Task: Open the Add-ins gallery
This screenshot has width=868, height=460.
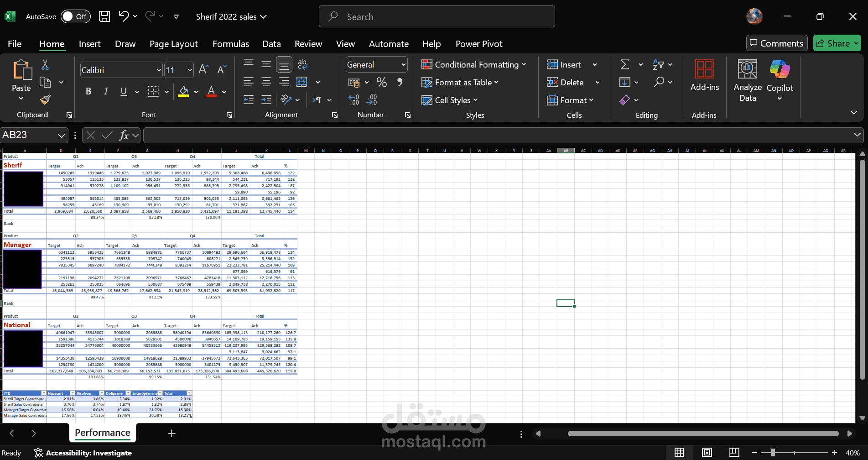Action: tap(705, 76)
